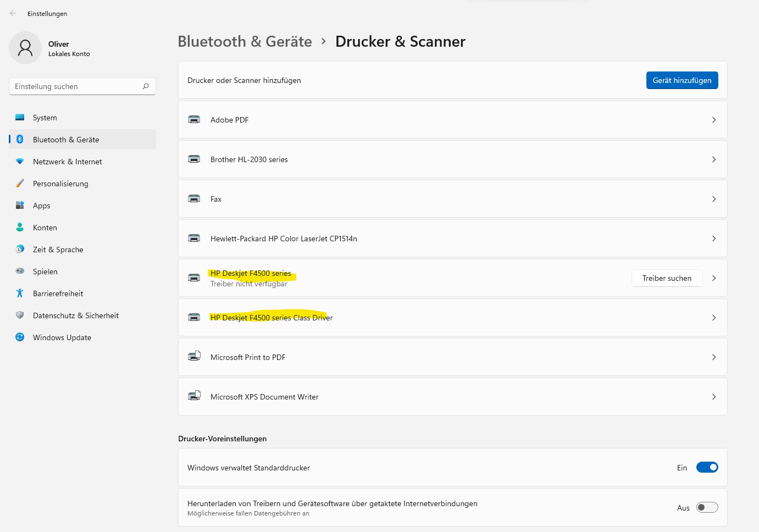
Task: Click Gerät hinzufügen button
Action: 682,80
